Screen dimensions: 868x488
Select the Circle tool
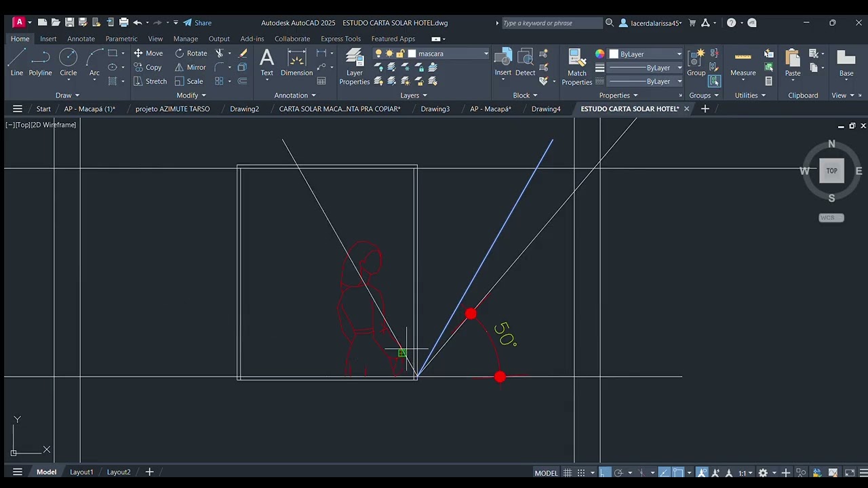tap(68, 62)
